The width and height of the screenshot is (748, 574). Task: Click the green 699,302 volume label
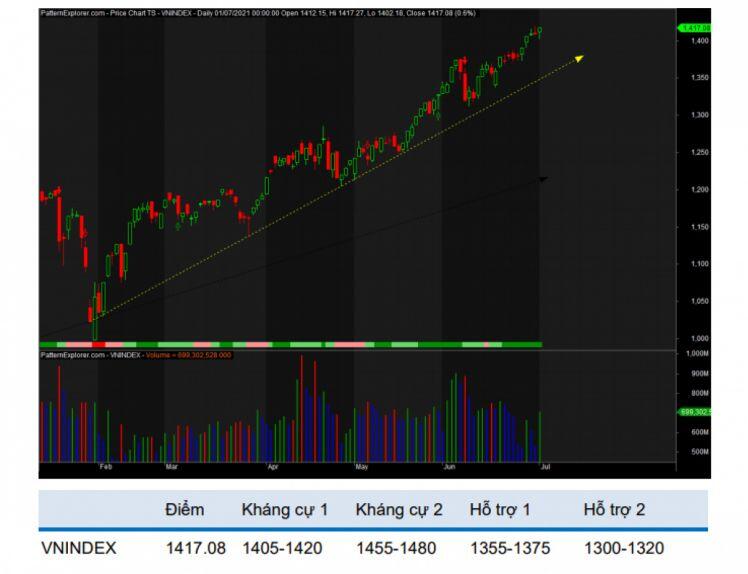tap(695, 412)
